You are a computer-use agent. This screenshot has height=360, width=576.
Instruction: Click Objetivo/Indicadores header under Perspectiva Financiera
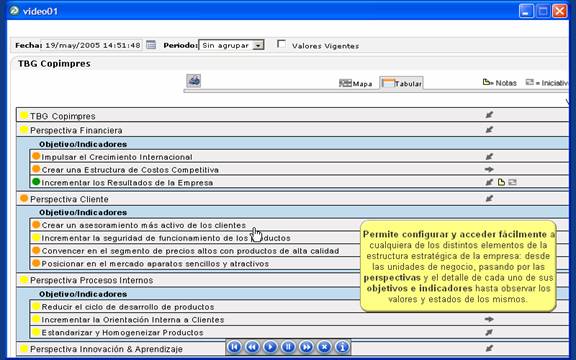[83, 144]
